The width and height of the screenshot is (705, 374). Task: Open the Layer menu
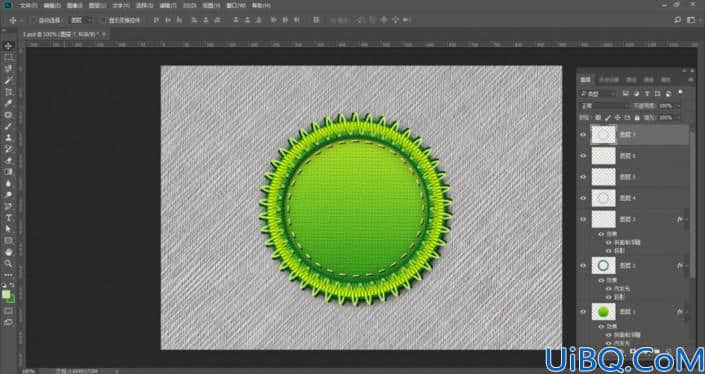click(98, 5)
